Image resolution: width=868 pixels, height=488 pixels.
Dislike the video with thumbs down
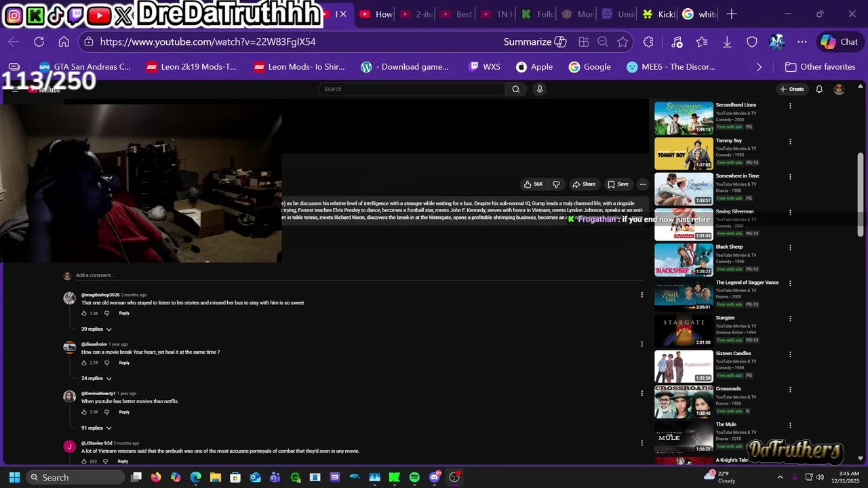pyautogui.click(x=556, y=184)
